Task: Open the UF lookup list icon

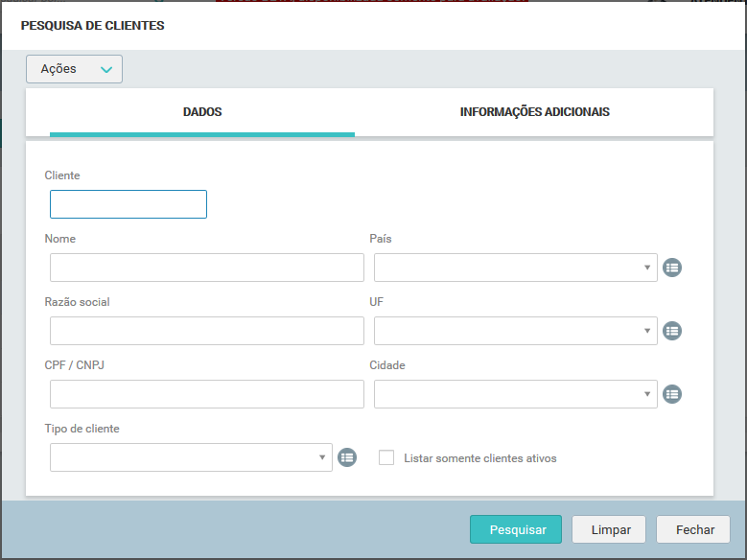Action: (x=672, y=331)
